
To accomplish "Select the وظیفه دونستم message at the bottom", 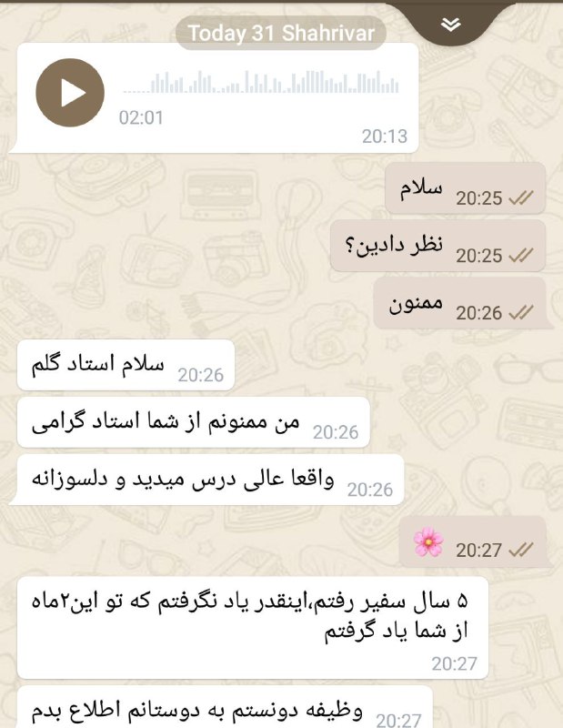I will coord(225,708).
